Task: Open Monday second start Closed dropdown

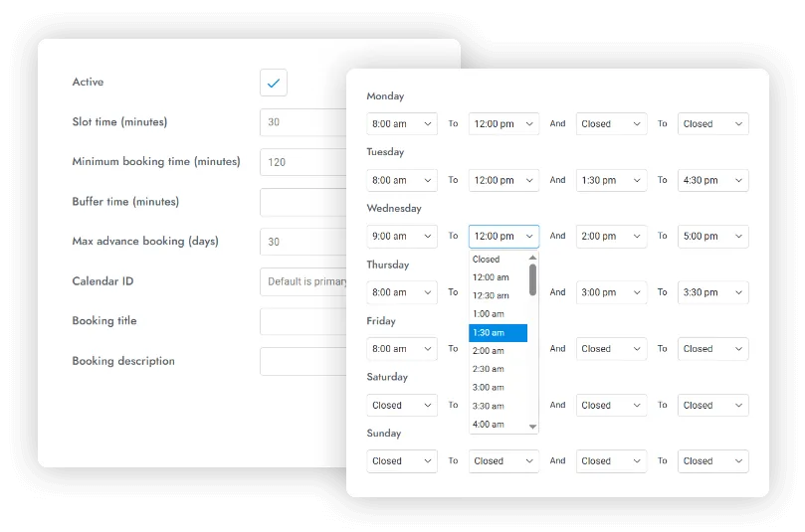Action: point(611,123)
